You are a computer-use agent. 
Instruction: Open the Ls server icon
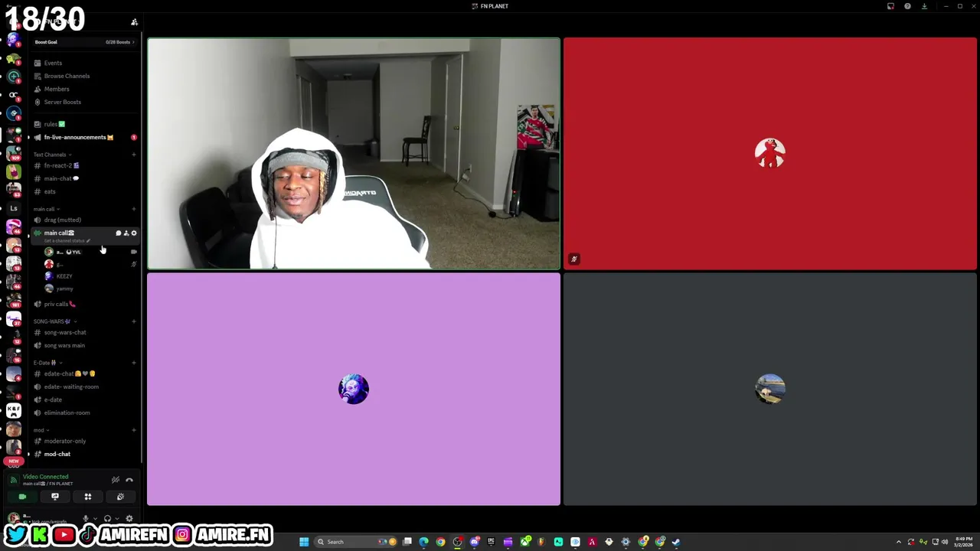click(14, 208)
